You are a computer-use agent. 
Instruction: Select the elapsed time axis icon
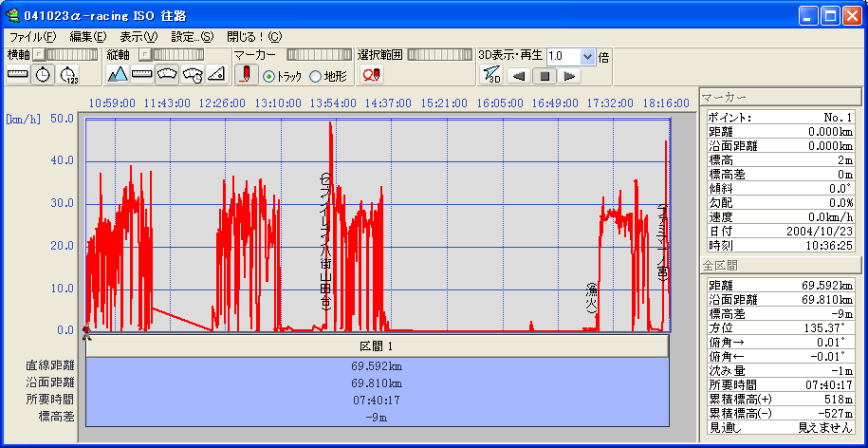tap(68, 75)
